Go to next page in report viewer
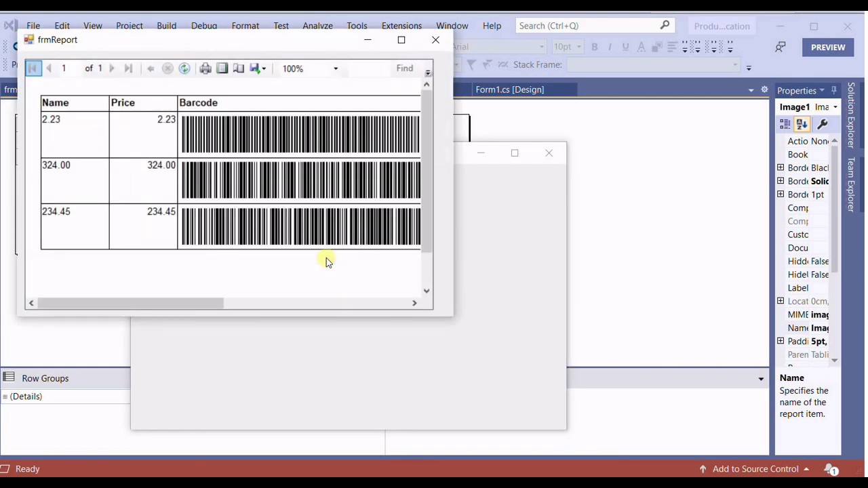The height and width of the screenshot is (488, 868). coord(112,68)
